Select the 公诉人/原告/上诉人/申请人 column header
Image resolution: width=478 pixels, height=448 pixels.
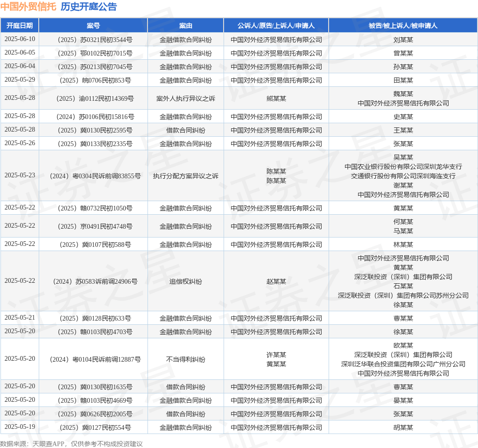pyautogui.click(x=276, y=26)
